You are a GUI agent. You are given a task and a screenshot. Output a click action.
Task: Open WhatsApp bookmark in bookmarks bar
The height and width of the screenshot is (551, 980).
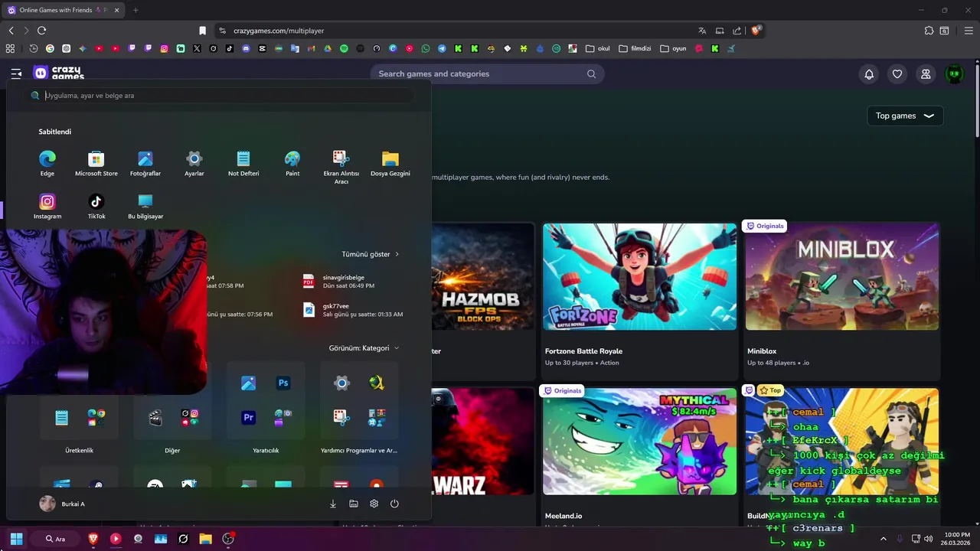(x=426, y=48)
